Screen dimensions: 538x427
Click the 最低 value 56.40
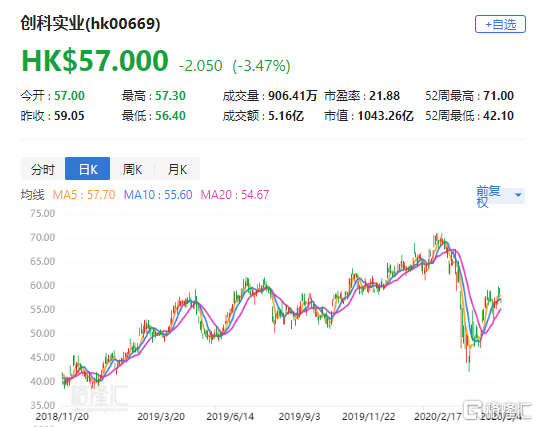click(170, 116)
